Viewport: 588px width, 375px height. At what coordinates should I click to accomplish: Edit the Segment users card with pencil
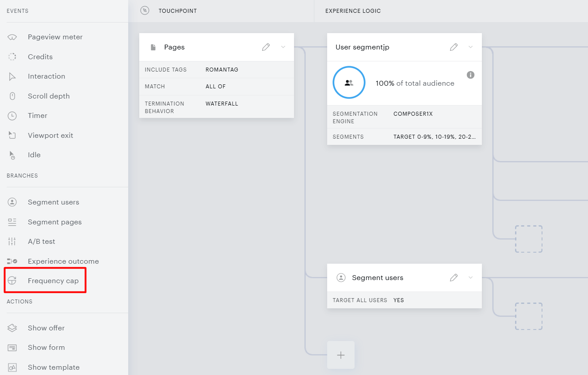tap(454, 278)
